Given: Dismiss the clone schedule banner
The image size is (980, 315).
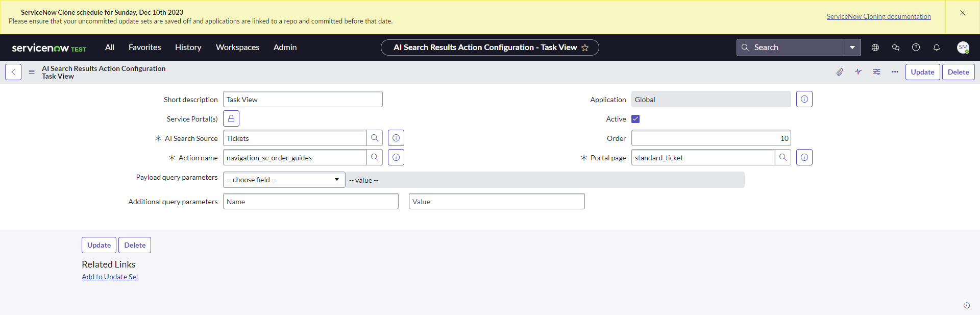Looking at the screenshot, I should tap(963, 13).
